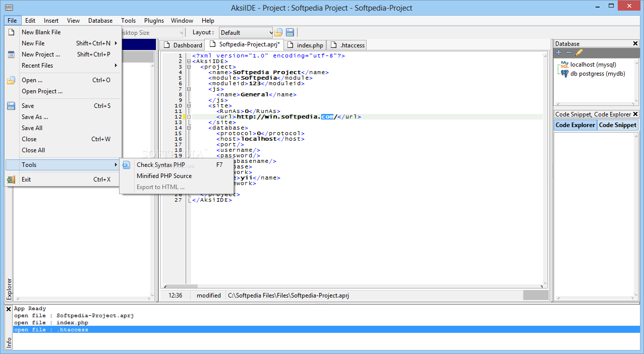Viewport: 644px width, 354px height.
Task: Click the page icon on the Dashboard tab
Action: coord(166,45)
